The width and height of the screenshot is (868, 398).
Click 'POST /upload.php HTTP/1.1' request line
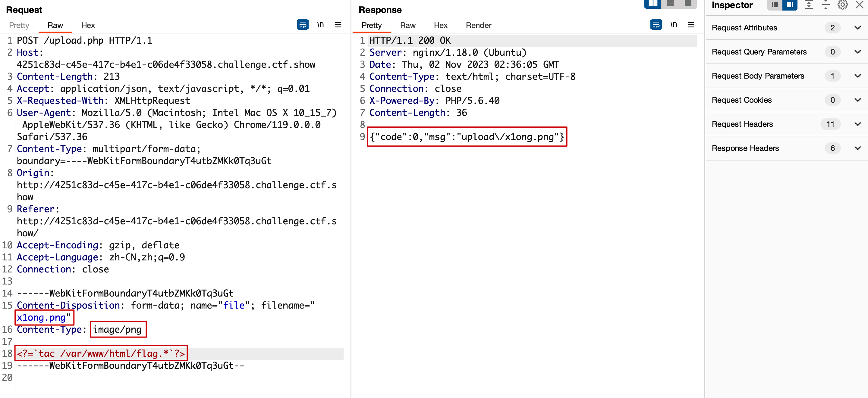click(85, 40)
